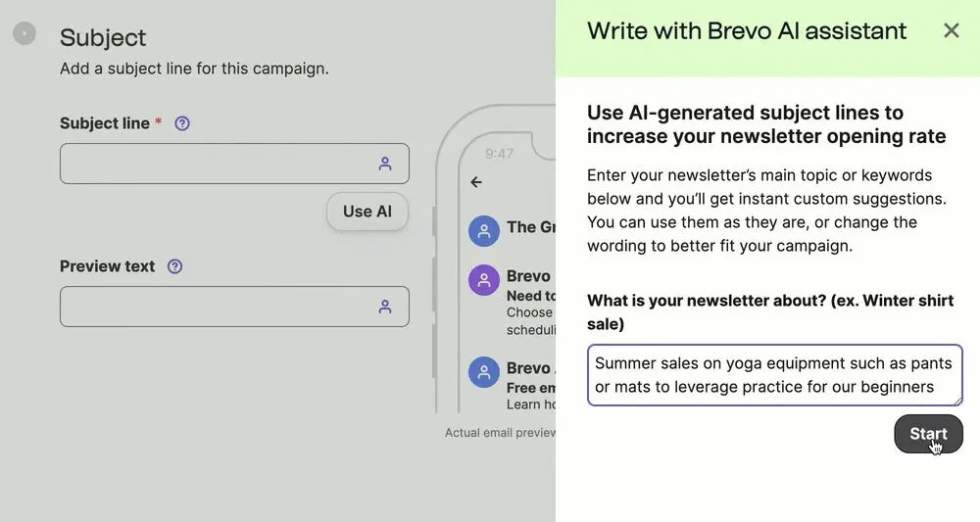
Task: Click the Subject line help icon
Action: pyautogui.click(x=181, y=123)
